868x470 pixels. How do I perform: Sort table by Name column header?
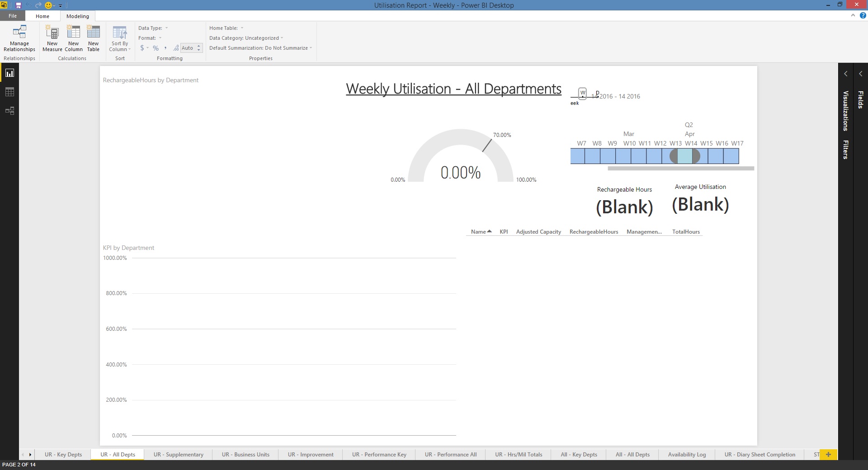pos(481,232)
